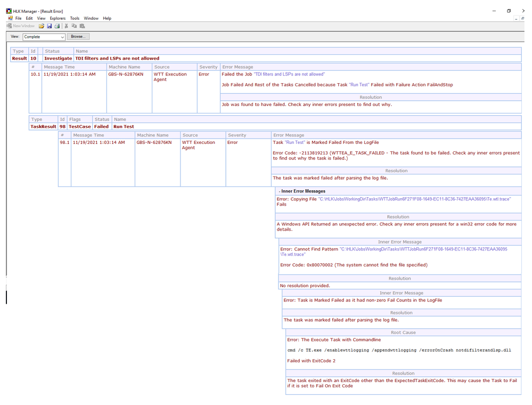Click the TestCase flags cell
The height and width of the screenshot is (405, 532).
pos(80,127)
